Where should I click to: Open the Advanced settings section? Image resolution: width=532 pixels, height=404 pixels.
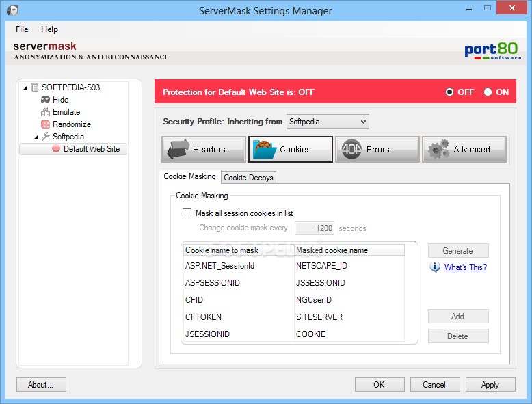(x=464, y=149)
